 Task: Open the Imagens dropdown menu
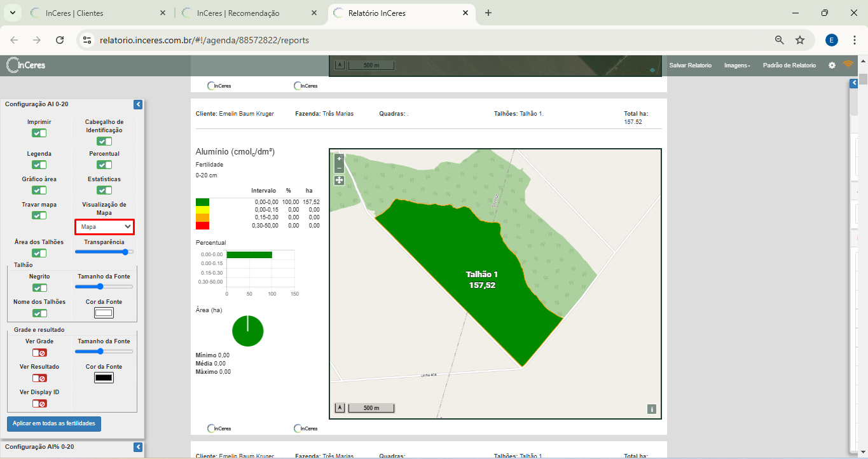(737, 65)
